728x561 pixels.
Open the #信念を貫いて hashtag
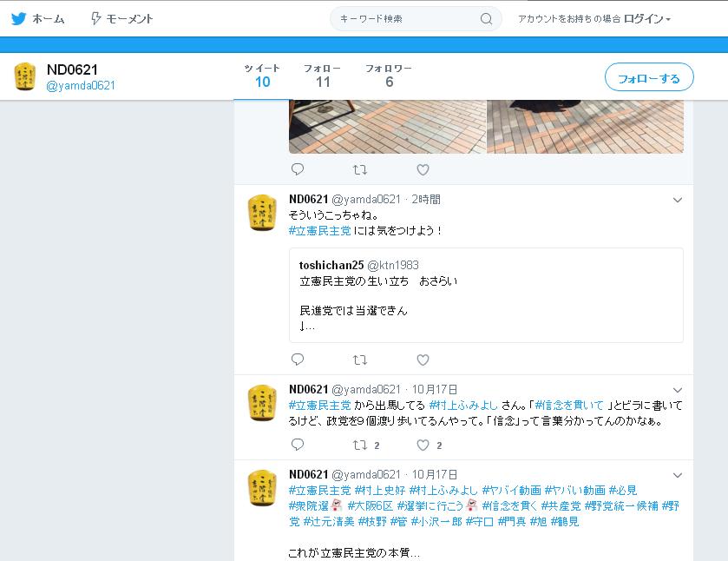coord(569,406)
